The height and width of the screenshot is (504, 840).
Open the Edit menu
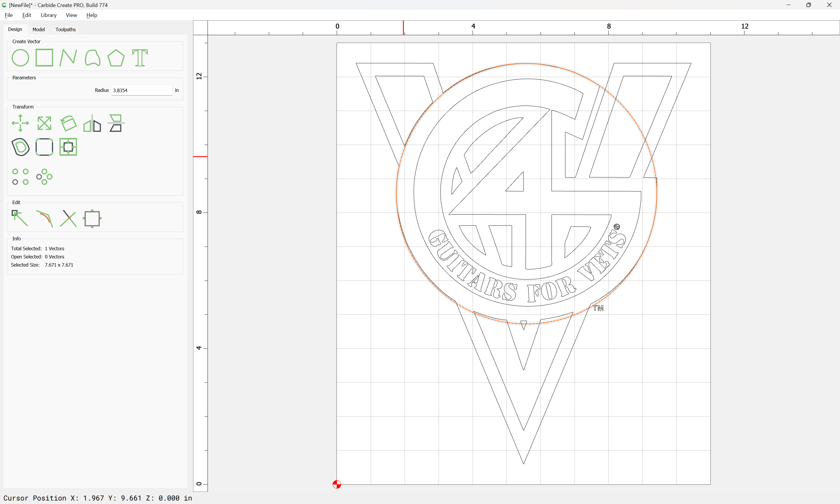tap(27, 15)
